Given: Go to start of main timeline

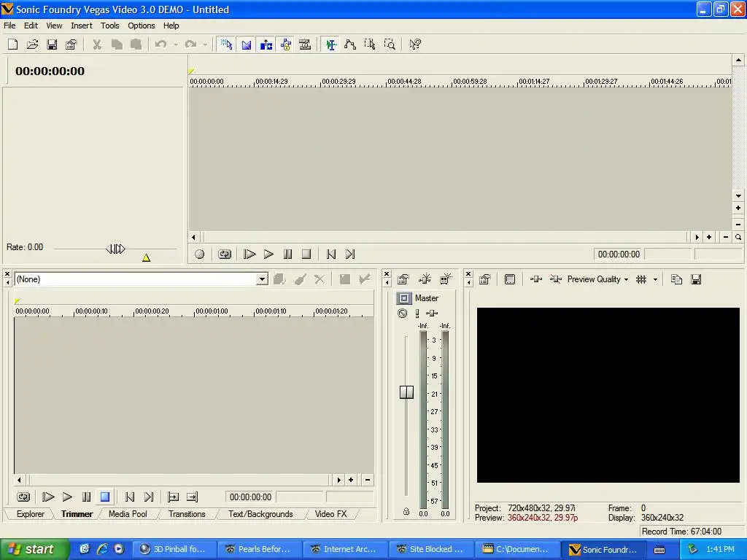Looking at the screenshot, I should tap(331, 254).
